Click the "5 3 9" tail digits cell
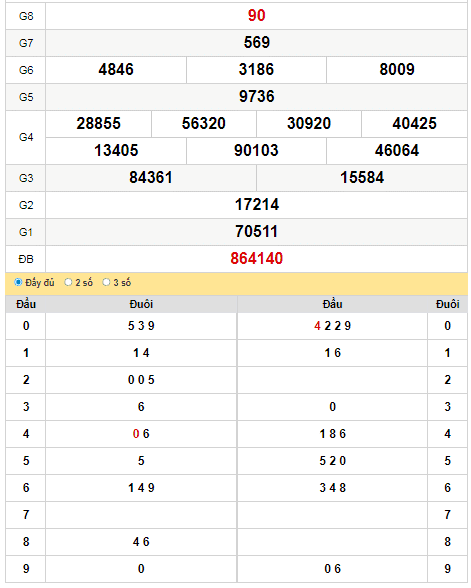 click(141, 326)
